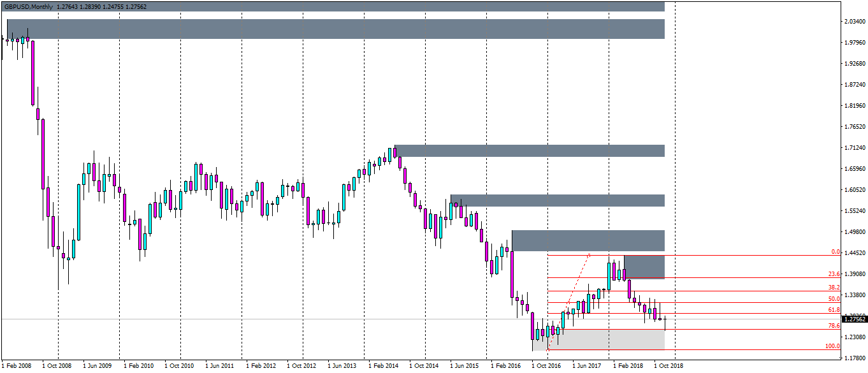Screen dimensions: 868x373
Task: Select the Fibonacci 23.6 level label
Action: [x=834, y=274]
